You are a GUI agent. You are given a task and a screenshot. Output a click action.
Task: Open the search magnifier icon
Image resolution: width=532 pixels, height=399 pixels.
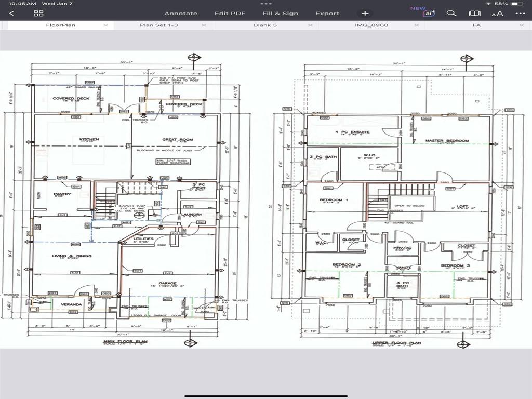coord(451,13)
